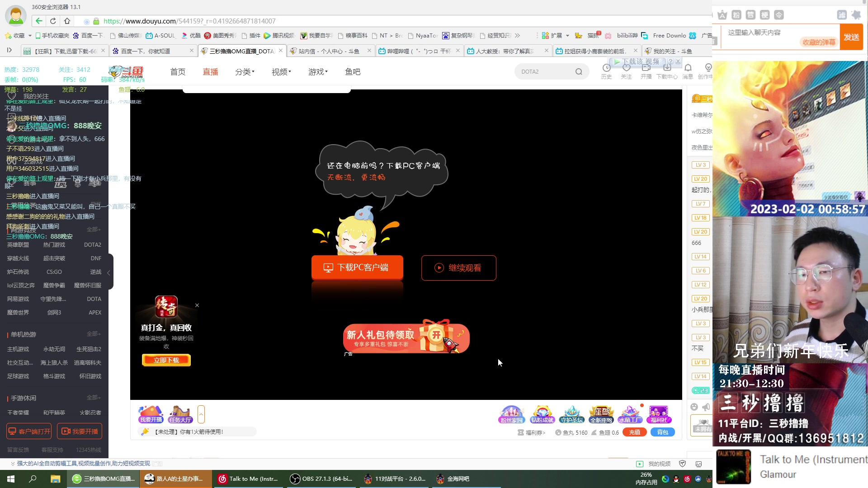Open the CS:GO category link
Image resolution: width=868 pixels, height=488 pixels.
click(x=54, y=272)
